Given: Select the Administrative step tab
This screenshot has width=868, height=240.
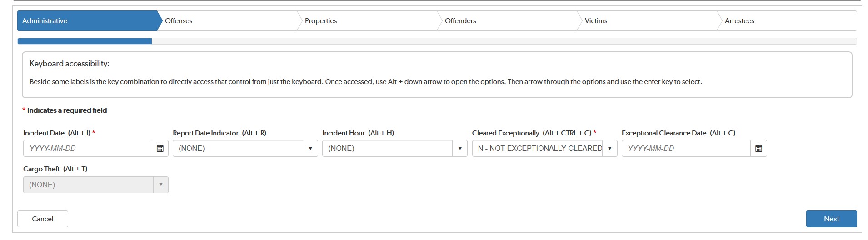Looking at the screenshot, I should [x=45, y=21].
